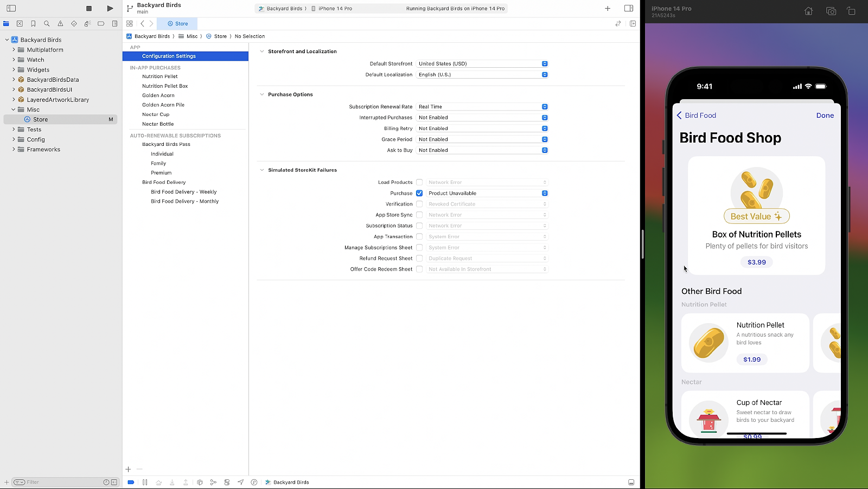Enable the Verification failure checkbox
This screenshot has height=489, width=868.
419,204
